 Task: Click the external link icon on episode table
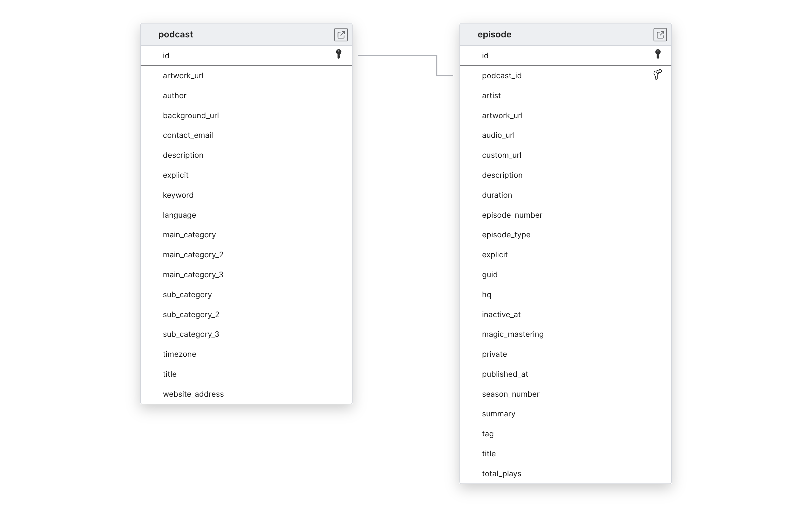click(659, 35)
